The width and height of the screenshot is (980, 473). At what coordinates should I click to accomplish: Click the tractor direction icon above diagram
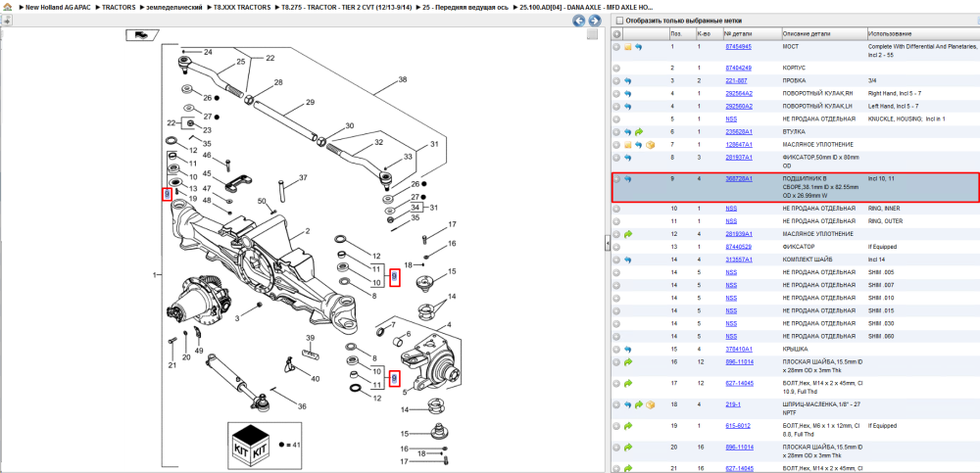143,35
